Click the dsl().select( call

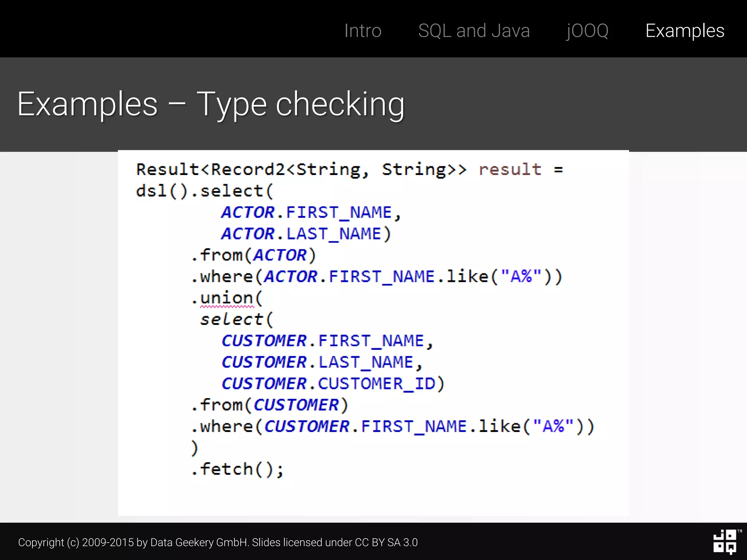(204, 191)
